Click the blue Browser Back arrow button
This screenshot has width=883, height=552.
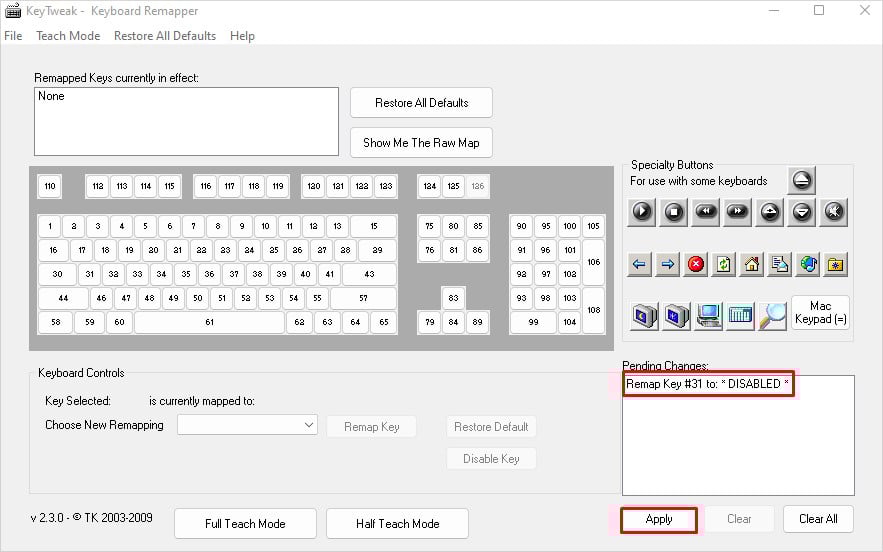pyautogui.click(x=639, y=264)
